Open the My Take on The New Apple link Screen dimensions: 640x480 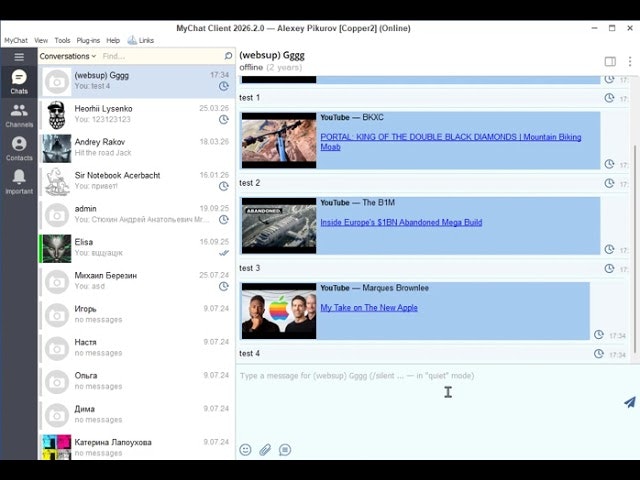click(369, 308)
